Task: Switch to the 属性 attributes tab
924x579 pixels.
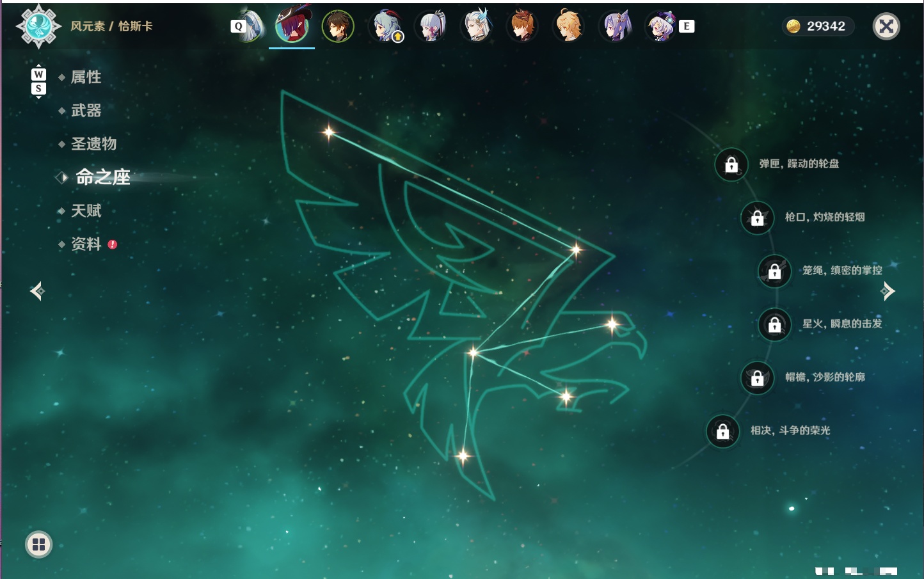Action: pos(86,77)
